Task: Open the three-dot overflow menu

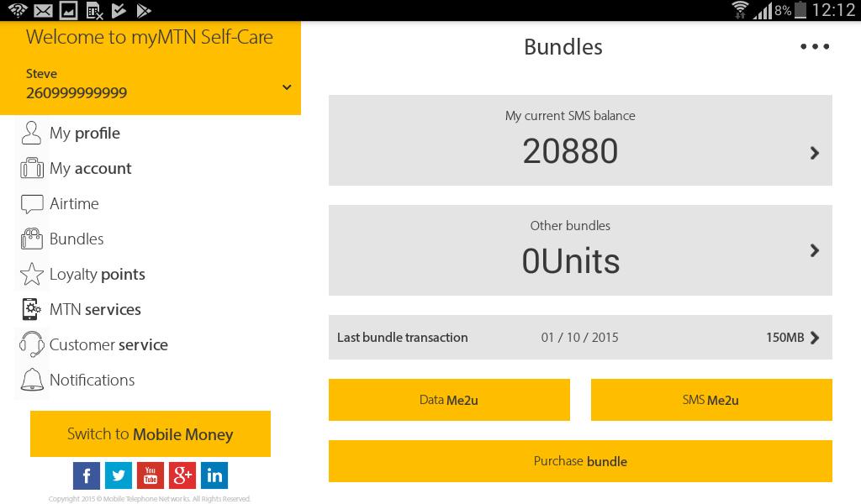Action: pos(815,46)
